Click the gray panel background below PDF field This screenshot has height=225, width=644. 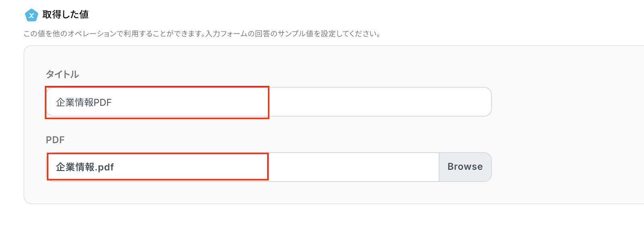pyautogui.click(x=258, y=193)
